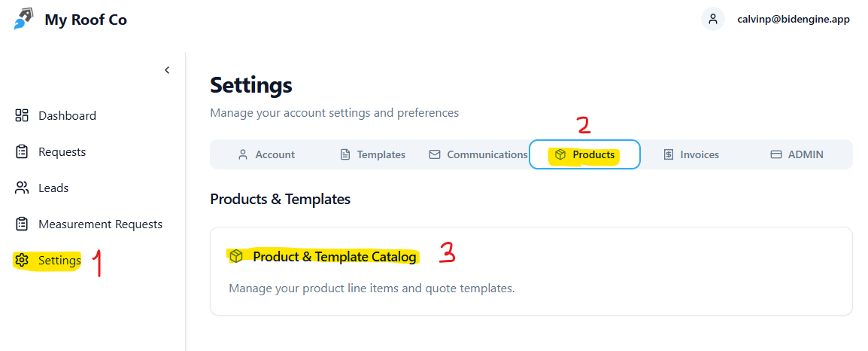This screenshot has width=868, height=351.
Task: Open the Dashboard page
Action: 67,115
